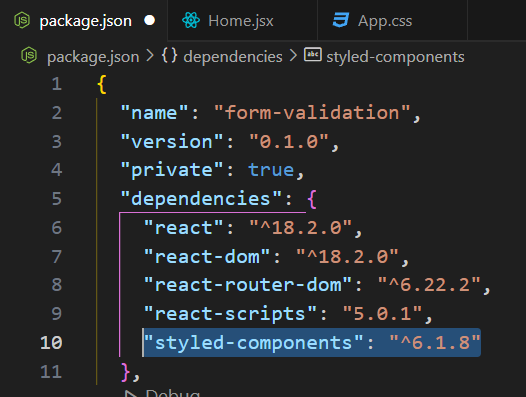
Task: Click styled-components in the breadcrumb
Action: [395, 57]
